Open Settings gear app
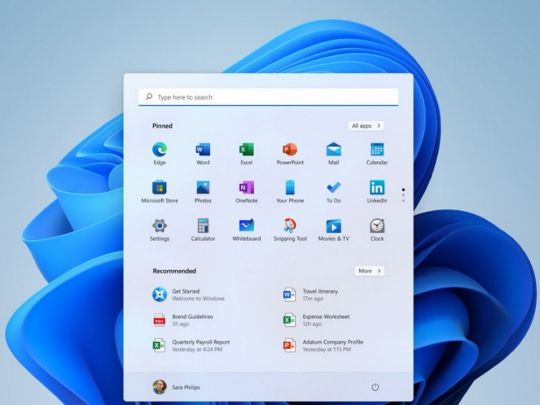The width and height of the screenshot is (540, 405). click(x=159, y=230)
